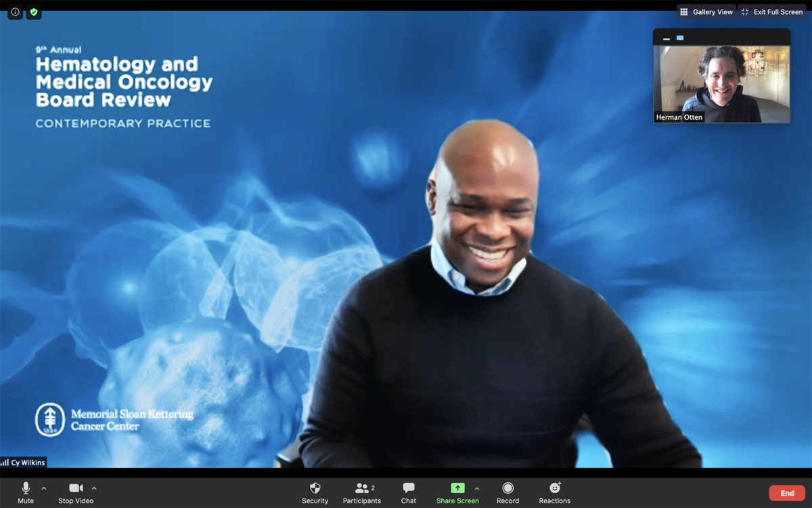This screenshot has height=508, width=812.
Task: Start recording the meeting
Action: [507, 492]
